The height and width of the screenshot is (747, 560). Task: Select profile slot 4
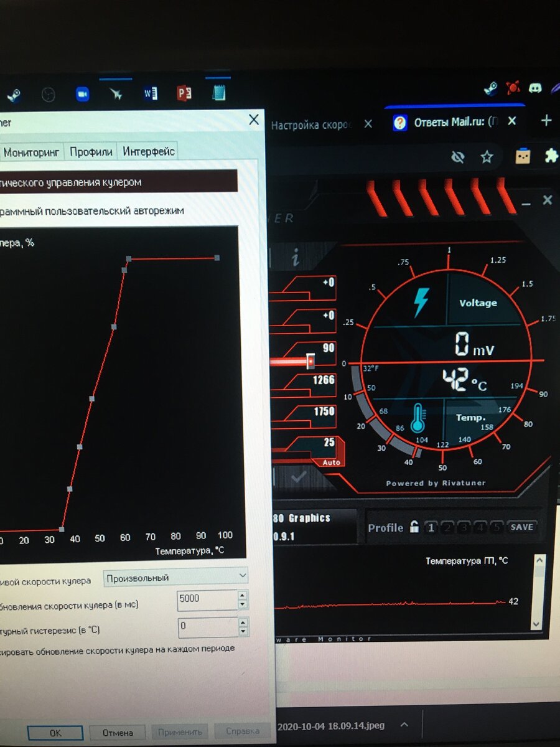point(480,527)
